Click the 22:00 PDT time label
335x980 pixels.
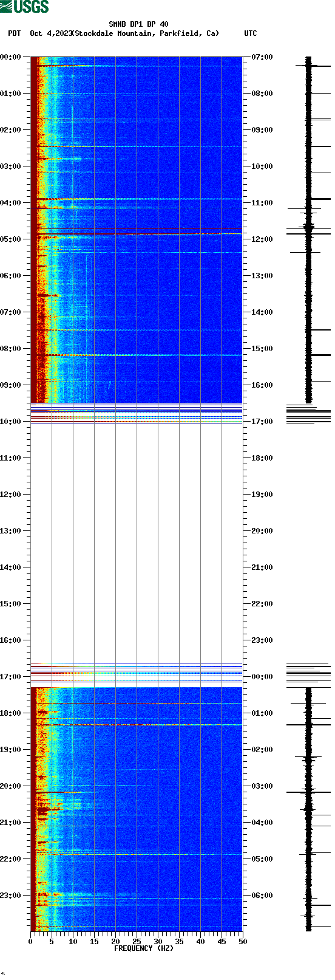tap(10, 859)
